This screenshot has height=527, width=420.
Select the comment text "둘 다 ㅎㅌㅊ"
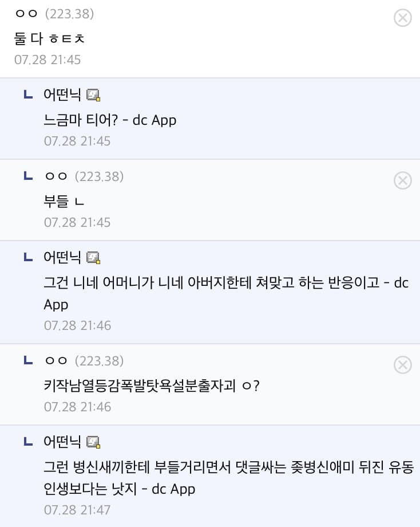point(49,38)
